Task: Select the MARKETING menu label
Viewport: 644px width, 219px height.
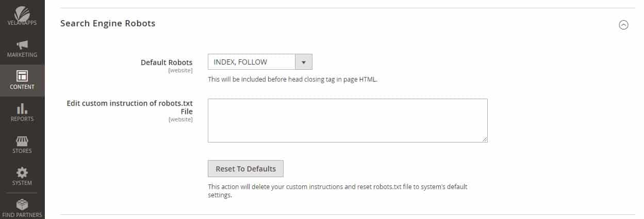Action: pyautogui.click(x=22, y=55)
